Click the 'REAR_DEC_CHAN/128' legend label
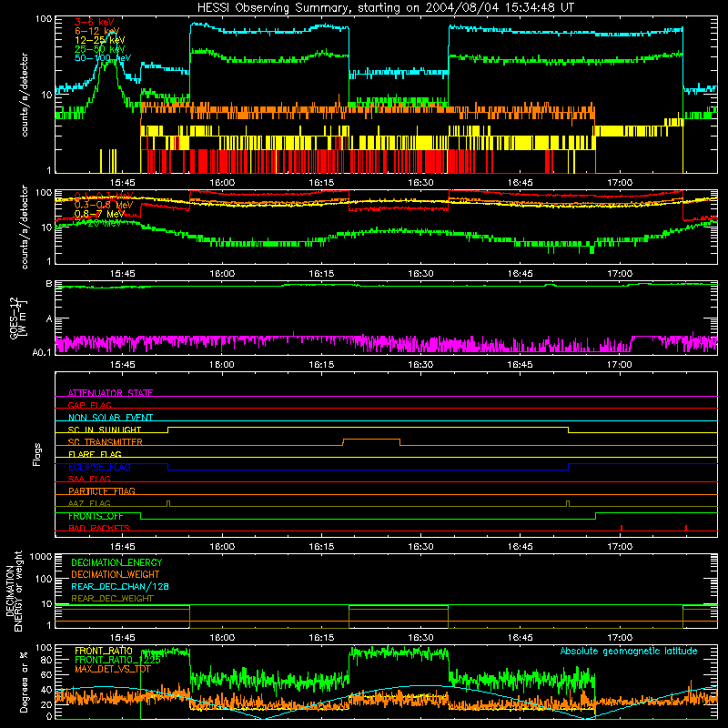Viewport: 728px width, 728px height. (x=120, y=586)
